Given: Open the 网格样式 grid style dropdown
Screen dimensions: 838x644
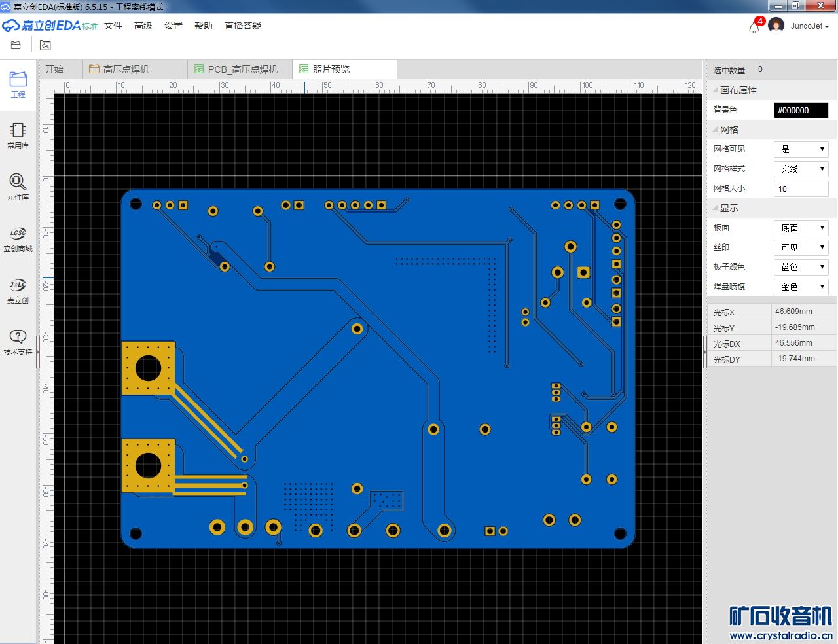Looking at the screenshot, I should (801, 169).
